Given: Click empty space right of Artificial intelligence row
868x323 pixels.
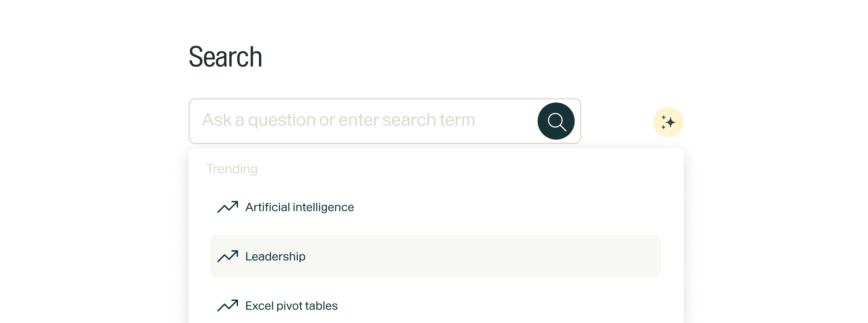Looking at the screenshot, I should (505, 207).
